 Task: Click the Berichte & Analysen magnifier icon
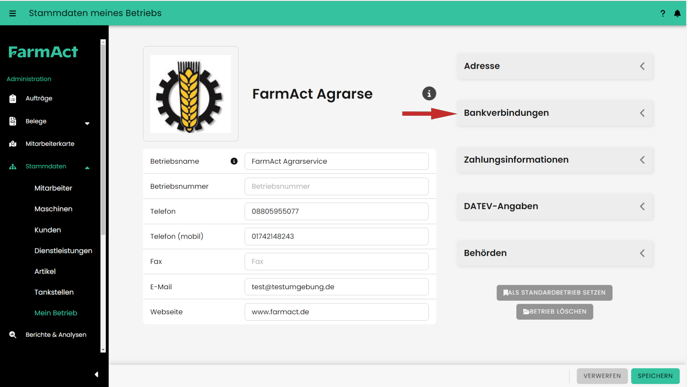(13, 334)
